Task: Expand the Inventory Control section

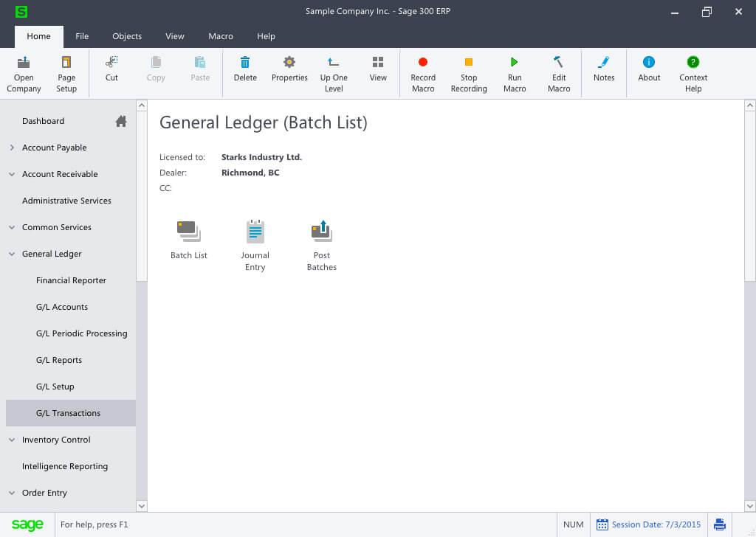Action: point(11,440)
